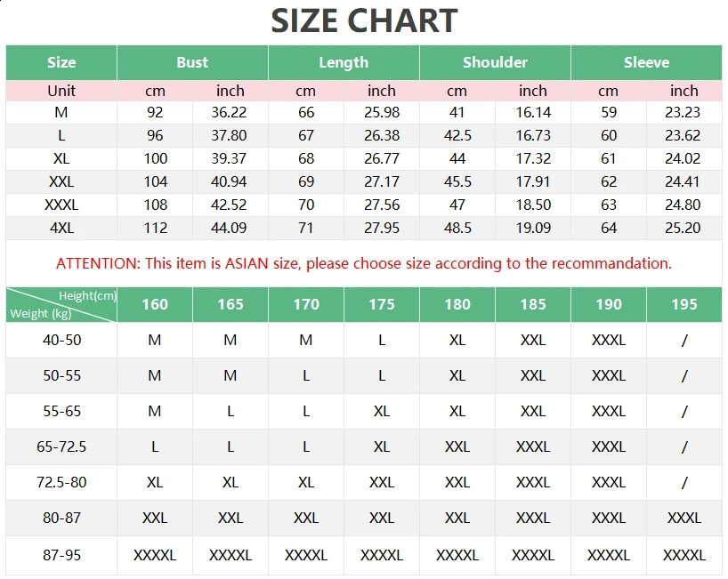This screenshot has height=579, width=728.
Task: Click the SIZE CHART title
Action: (x=364, y=20)
